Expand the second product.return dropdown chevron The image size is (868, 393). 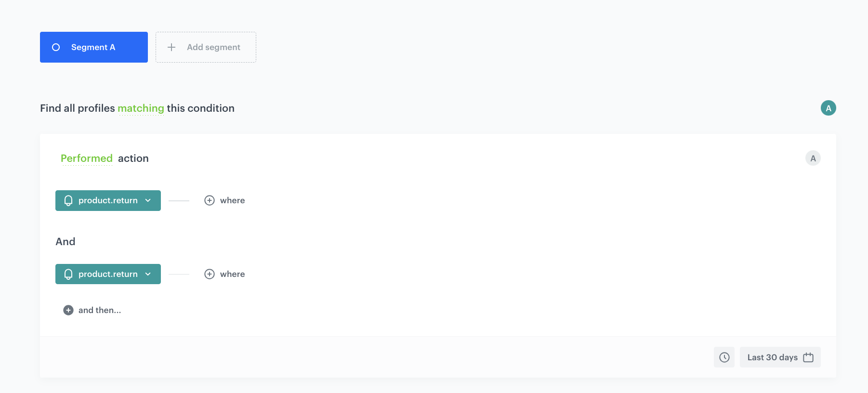coord(148,274)
